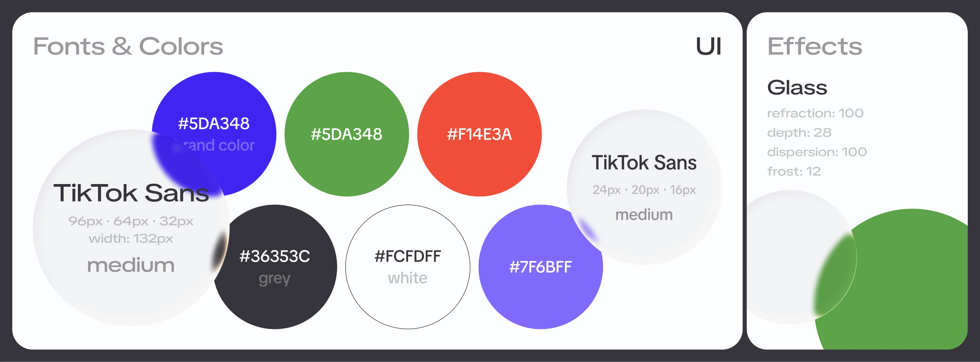Click the Glass effect title
The height and width of the screenshot is (362, 980).
click(797, 87)
